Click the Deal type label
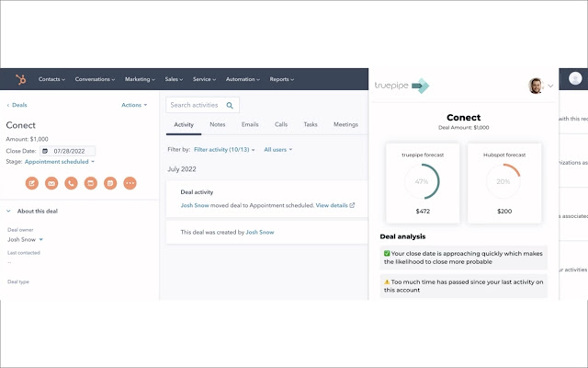The image size is (588, 368). click(x=18, y=282)
